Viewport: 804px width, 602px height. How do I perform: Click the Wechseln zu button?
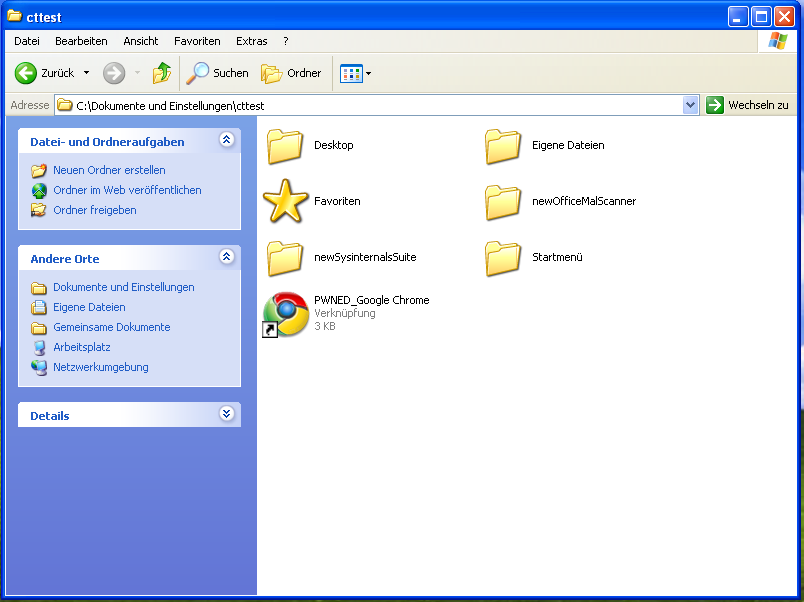(x=747, y=105)
